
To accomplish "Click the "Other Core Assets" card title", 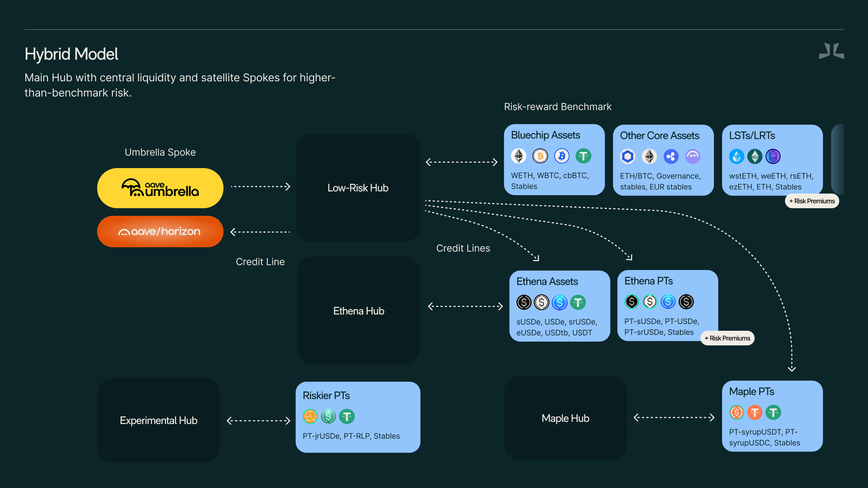I will 660,136.
